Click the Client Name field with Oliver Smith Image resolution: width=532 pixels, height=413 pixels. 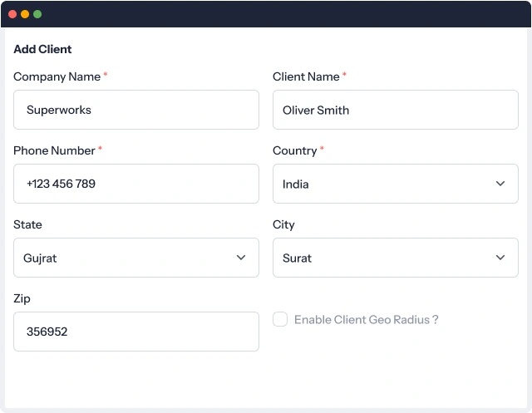point(396,110)
